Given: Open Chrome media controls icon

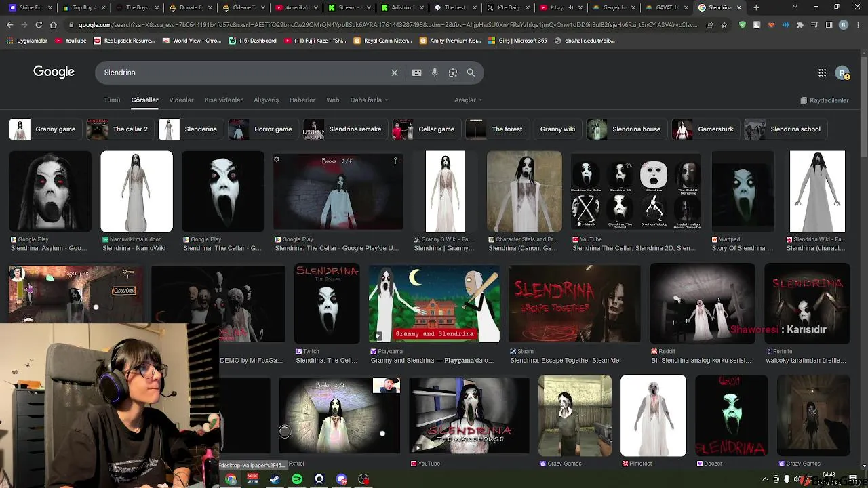Looking at the screenshot, I should (x=814, y=25).
